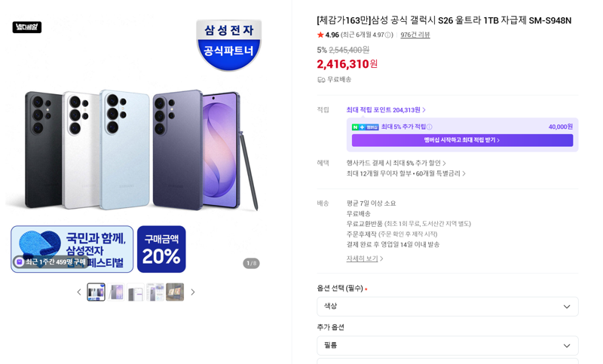603x364 pixels.
Task: Expand 최대 12개월 무이자 할부 details
Action: pos(406,173)
